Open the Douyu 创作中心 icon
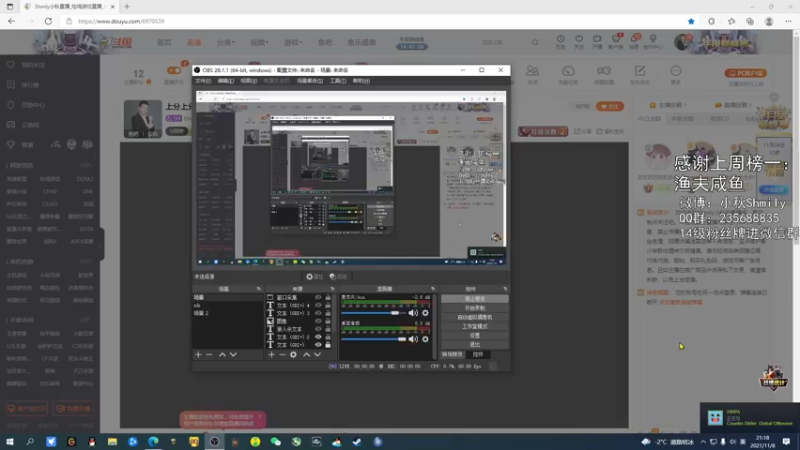800x450 pixels. 653,42
